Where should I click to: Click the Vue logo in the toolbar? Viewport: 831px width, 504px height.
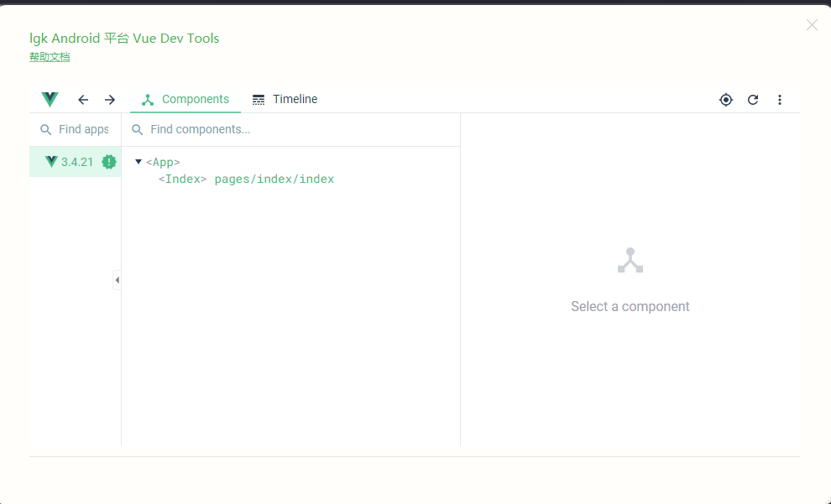click(x=50, y=100)
